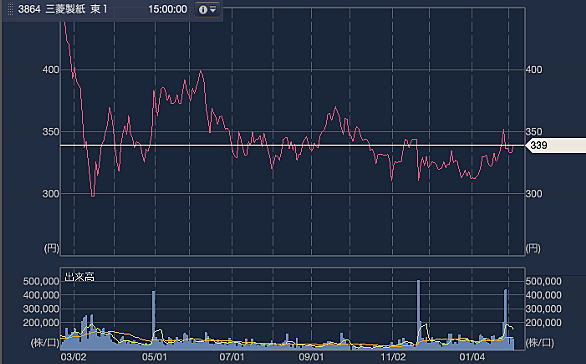
Task: Click the 15:00:00 timestamp
Action: click(x=167, y=9)
